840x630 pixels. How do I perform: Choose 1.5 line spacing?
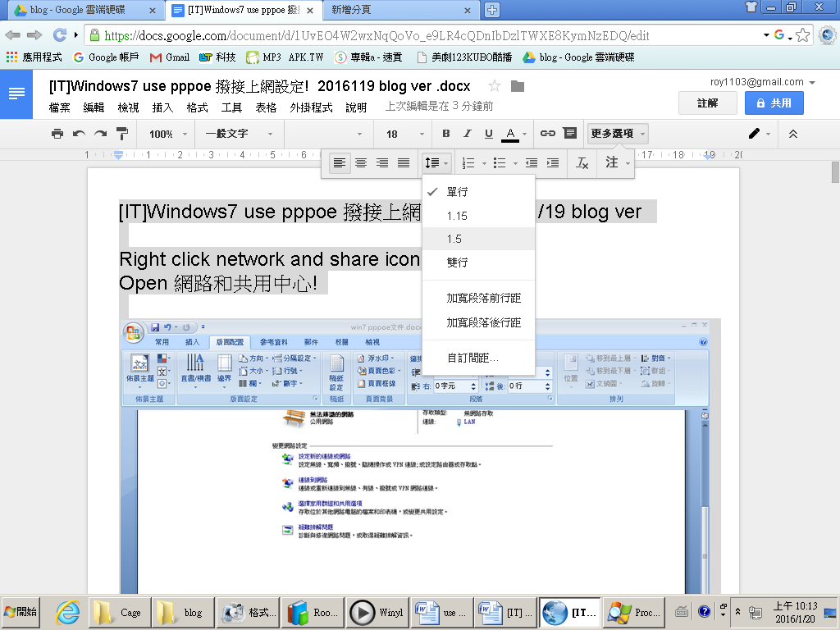(x=478, y=239)
